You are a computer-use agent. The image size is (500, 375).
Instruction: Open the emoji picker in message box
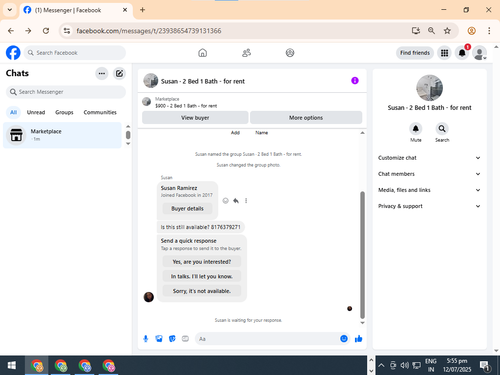(x=344, y=339)
